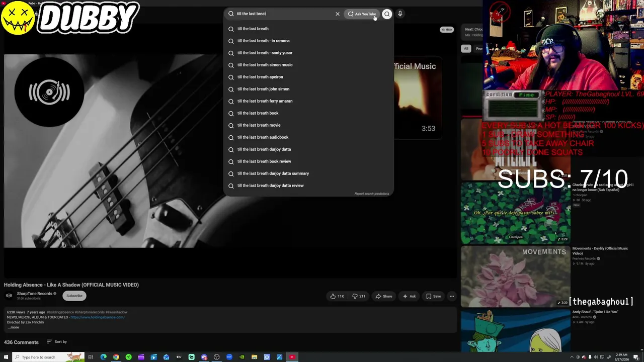This screenshot has height=362, width=644.
Task: Select suggestion 'till the last breath simon music'
Action: point(308,65)
